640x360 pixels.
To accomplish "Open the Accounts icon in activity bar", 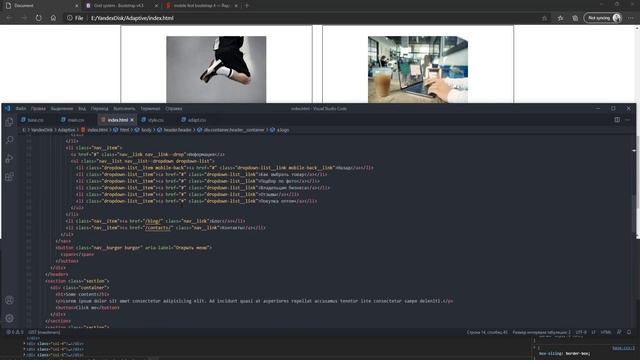I will click(9, 300).
